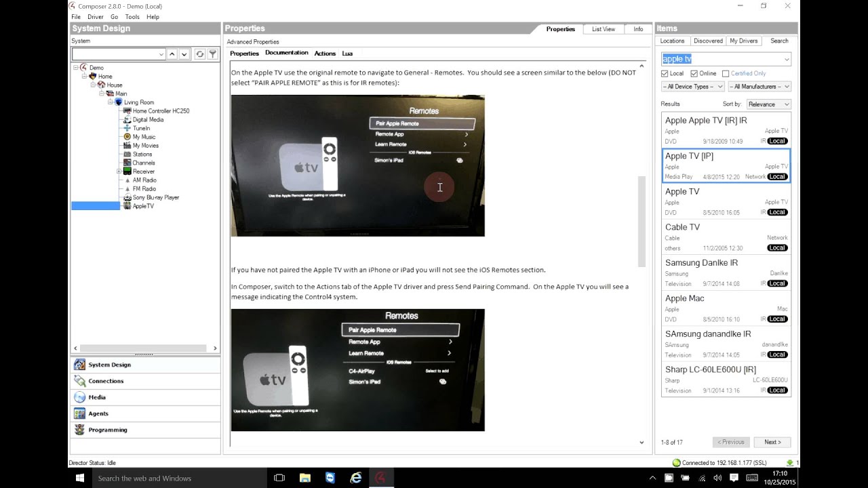868x488 pixels.
Task: Select the Receiver device icon
Action: [x=127, y=171]
